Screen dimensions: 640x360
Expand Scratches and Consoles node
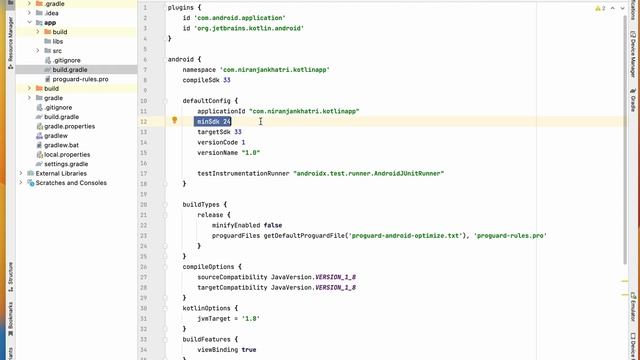21,183
